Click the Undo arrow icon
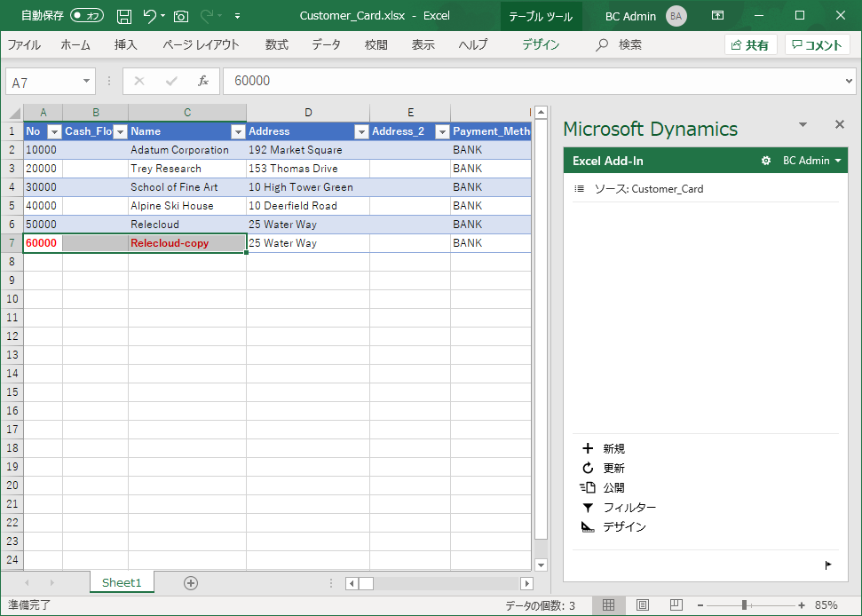This screenshot has width=862, height=616. 149,16
